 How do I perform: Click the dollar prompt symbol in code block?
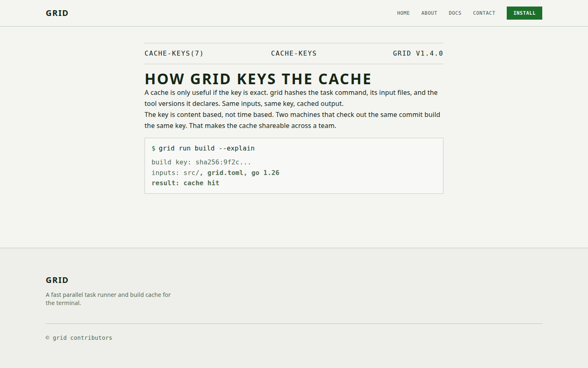pos(154,148)
